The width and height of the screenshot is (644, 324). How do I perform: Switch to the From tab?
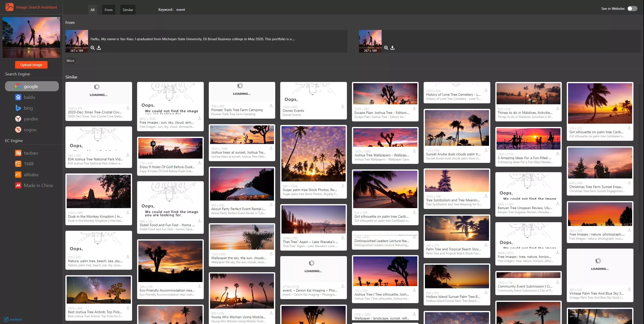[108, 10]
